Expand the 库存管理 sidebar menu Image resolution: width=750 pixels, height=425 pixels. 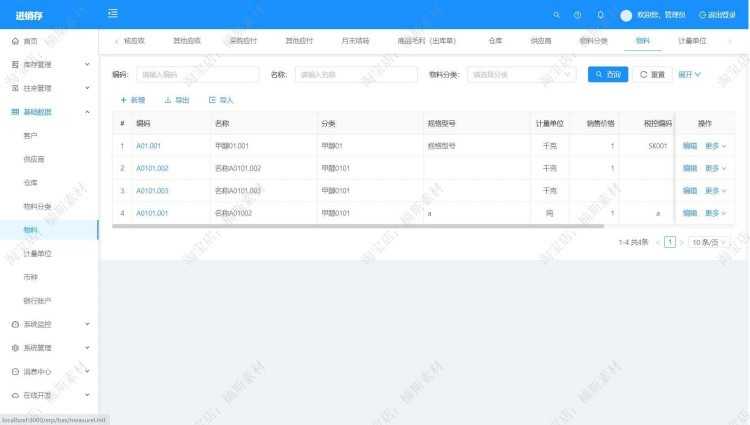[x=50, y=65]
